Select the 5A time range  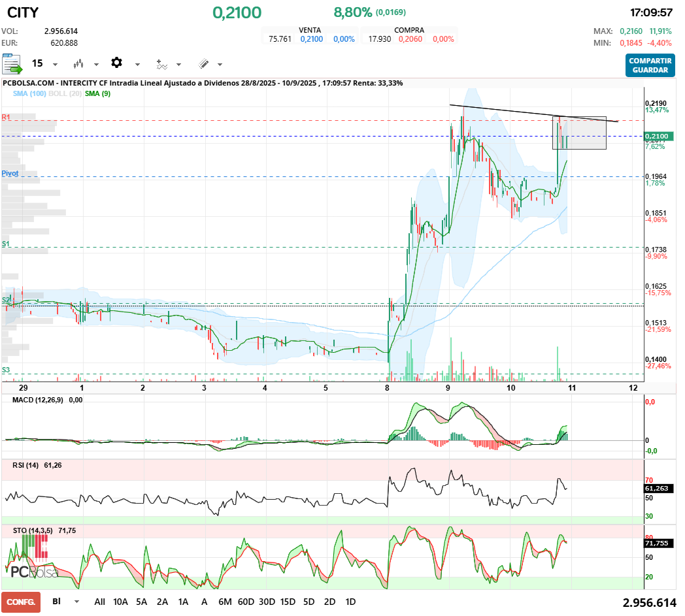(x=142, y=602)
